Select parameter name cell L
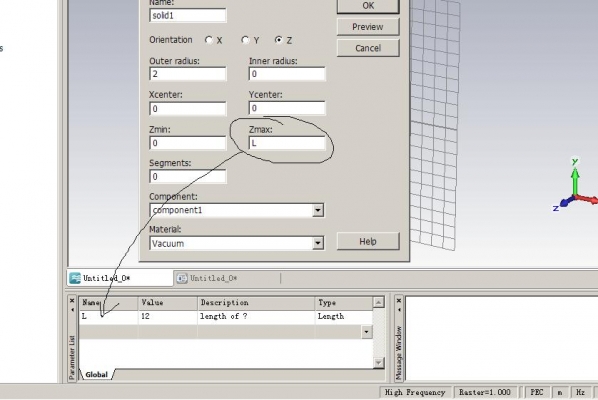This screenshot has width=598, height=400. [108, 316]
